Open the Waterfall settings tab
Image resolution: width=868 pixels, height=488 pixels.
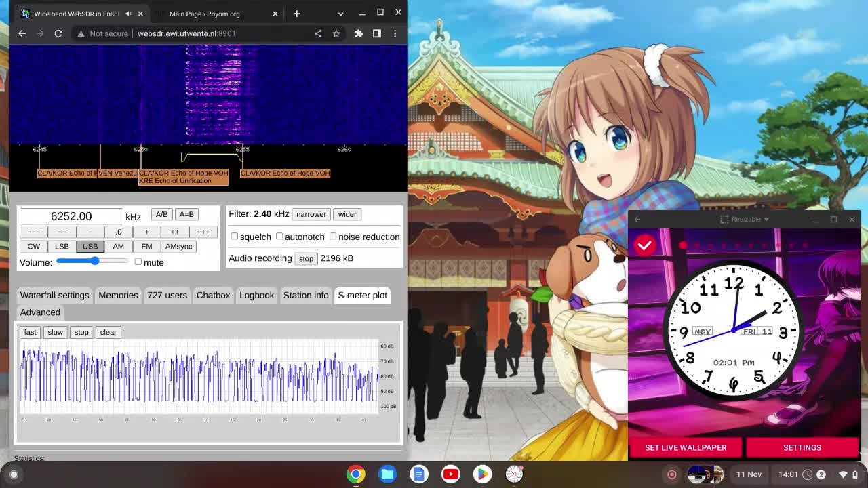[54, 295]
